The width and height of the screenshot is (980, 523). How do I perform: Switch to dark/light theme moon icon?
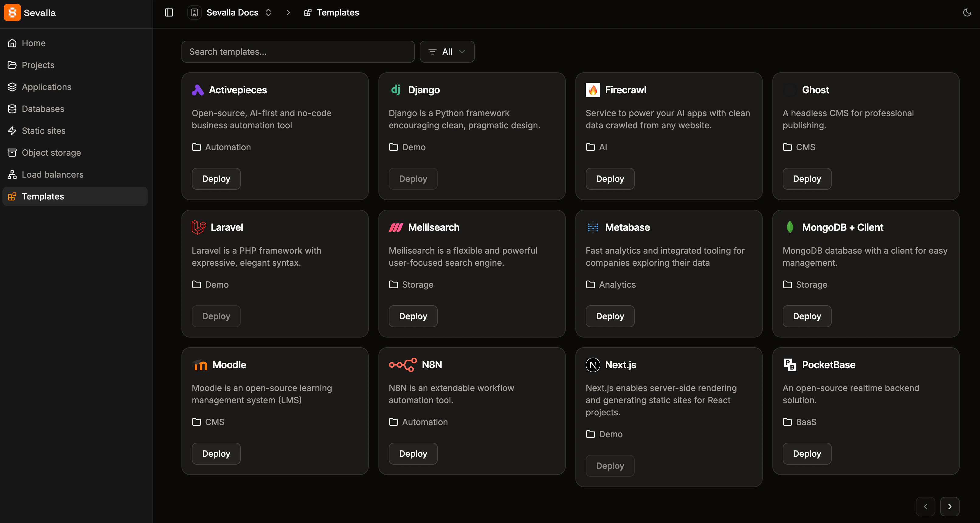pyautogui.click(x=967, y=12)
